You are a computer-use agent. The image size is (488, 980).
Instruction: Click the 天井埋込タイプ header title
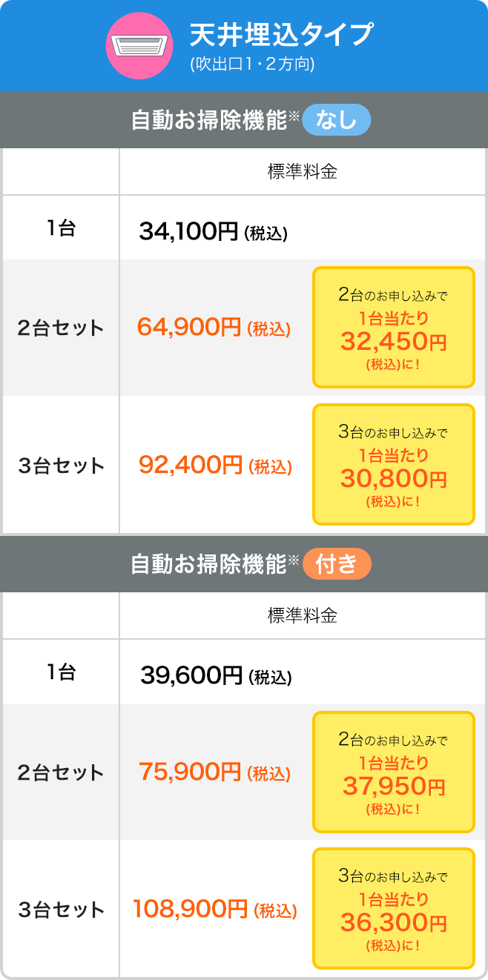[282, 34]
